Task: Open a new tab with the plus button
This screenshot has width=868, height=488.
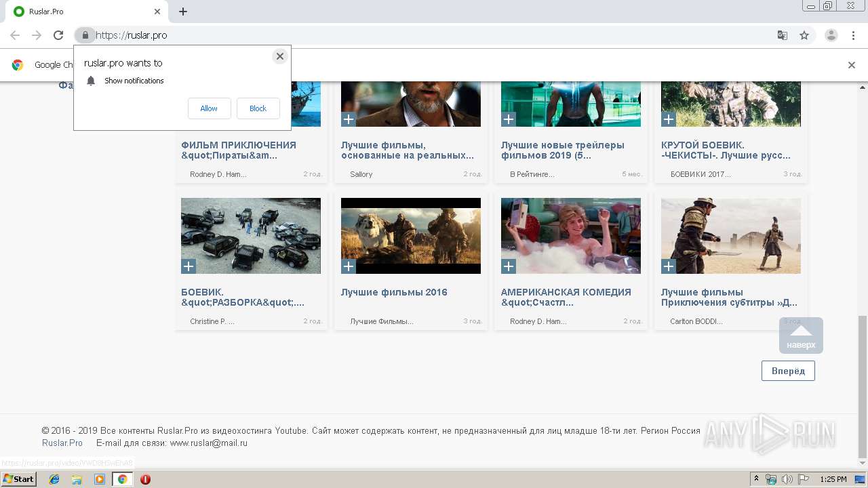Action: coord(183,12)
